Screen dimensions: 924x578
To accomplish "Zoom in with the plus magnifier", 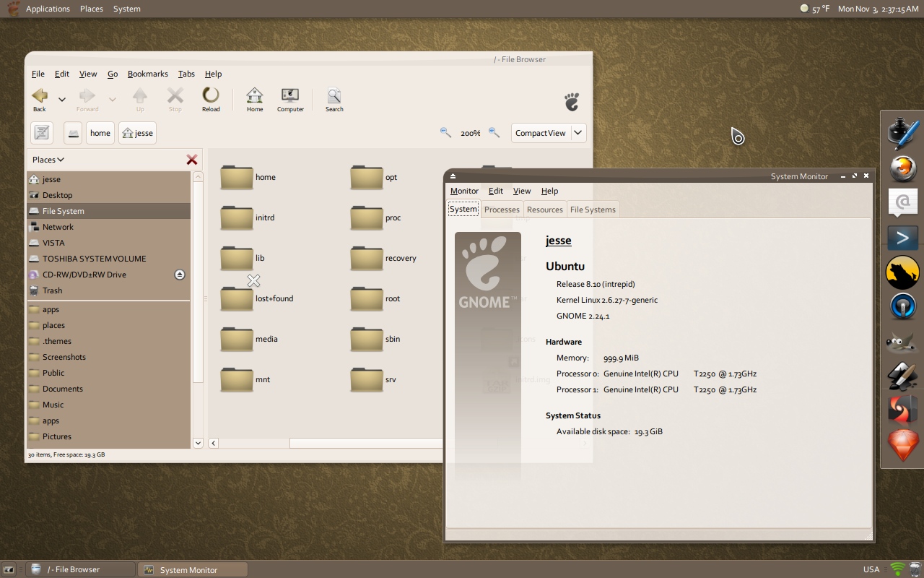I will (494, 132).
